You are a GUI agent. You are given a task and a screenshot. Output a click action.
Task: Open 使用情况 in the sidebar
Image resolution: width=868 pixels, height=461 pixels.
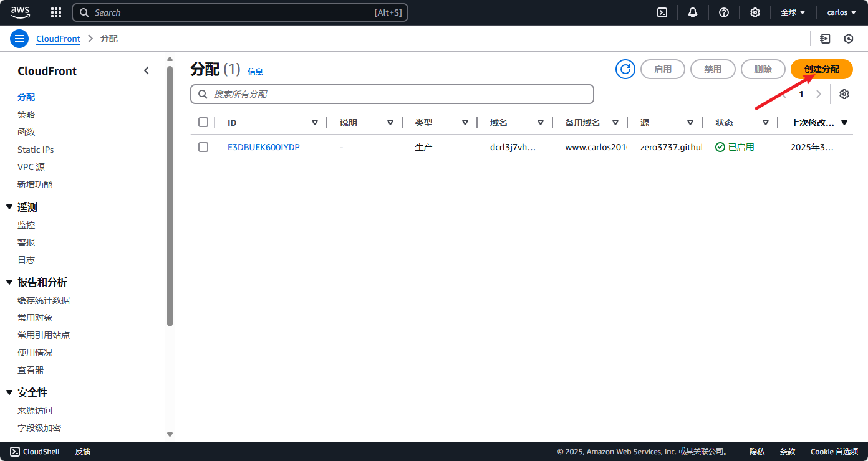(35, 353)
